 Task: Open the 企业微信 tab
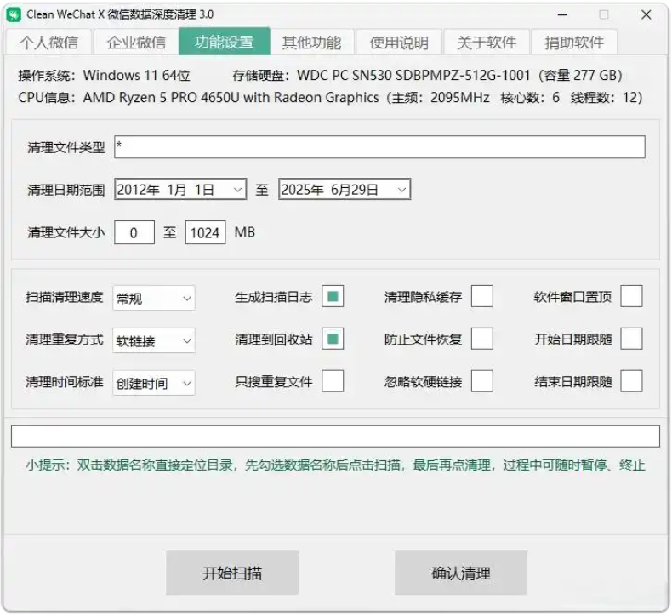[136, 43]
